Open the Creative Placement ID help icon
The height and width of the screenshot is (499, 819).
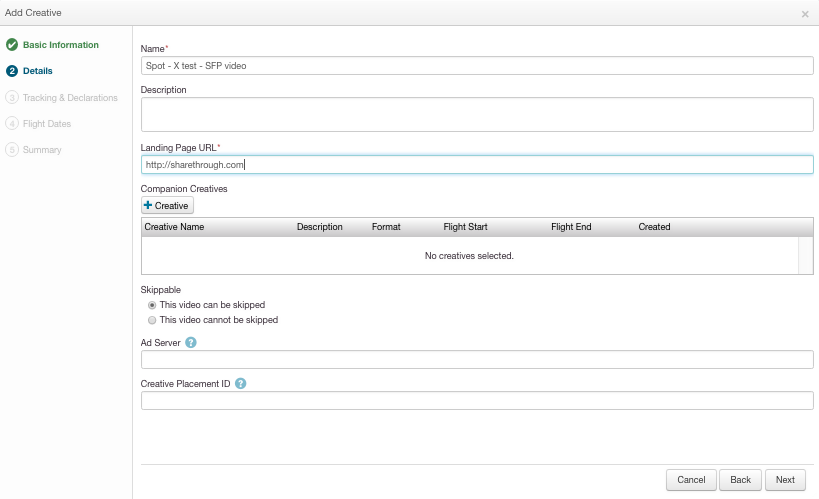[240, 384]
